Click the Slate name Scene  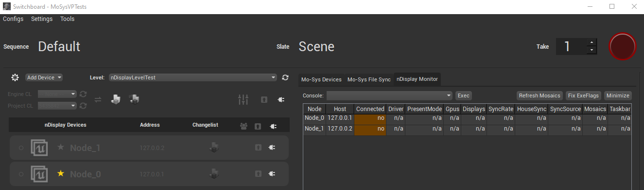[316, 47]
